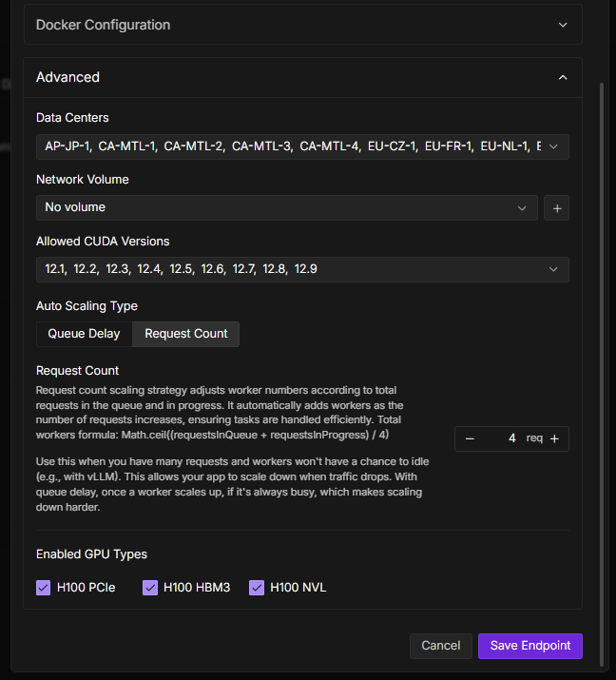This screenshot has height=680, width=616.
Task: Click the Enabled GPU Types heading
Action: (x=91, y=554)
